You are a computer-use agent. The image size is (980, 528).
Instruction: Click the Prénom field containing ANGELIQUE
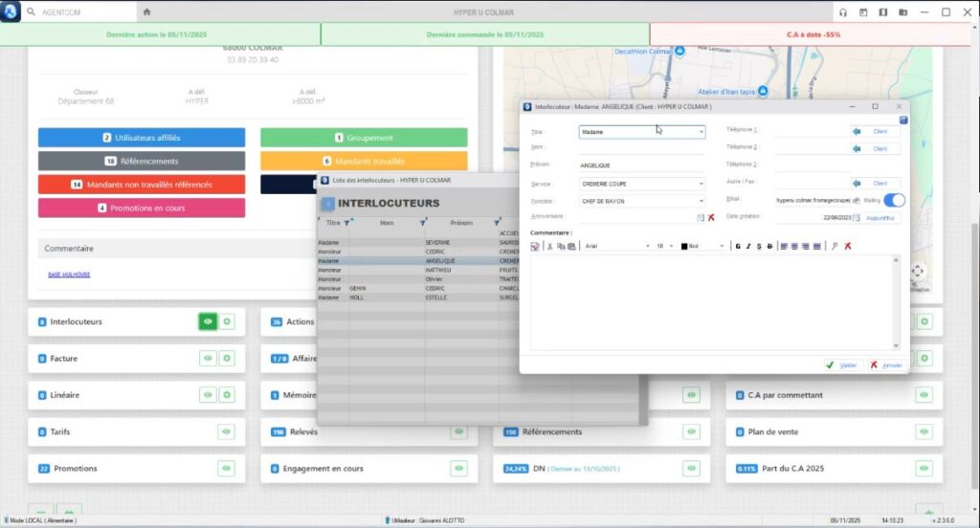click(642, 165)
